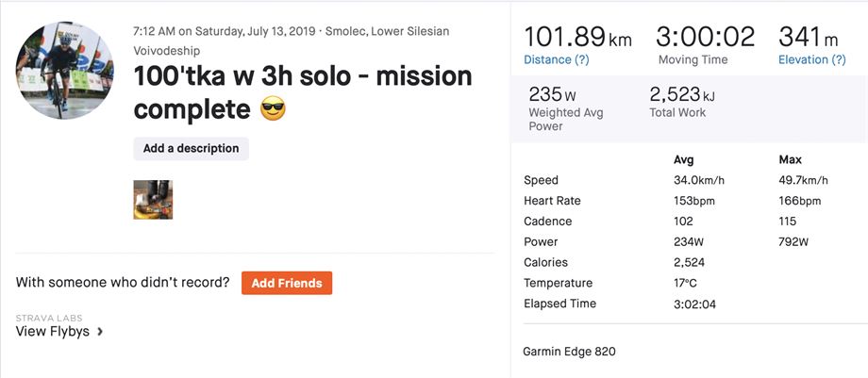Open the small activity photo thumbnail
Image resolution: width=868 pixels, height=378 pixels.
click(x=153, y=199)
